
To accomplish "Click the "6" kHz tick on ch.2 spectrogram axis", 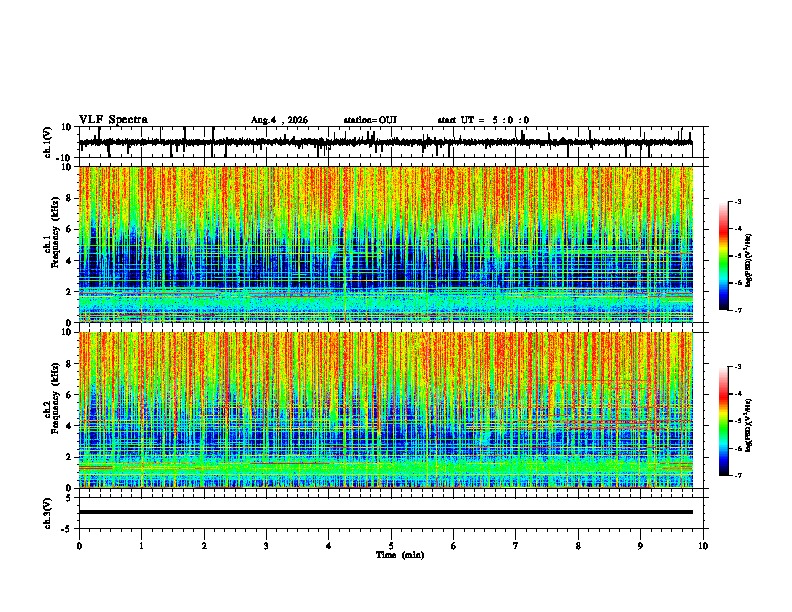I will click(x=69, y=395).
